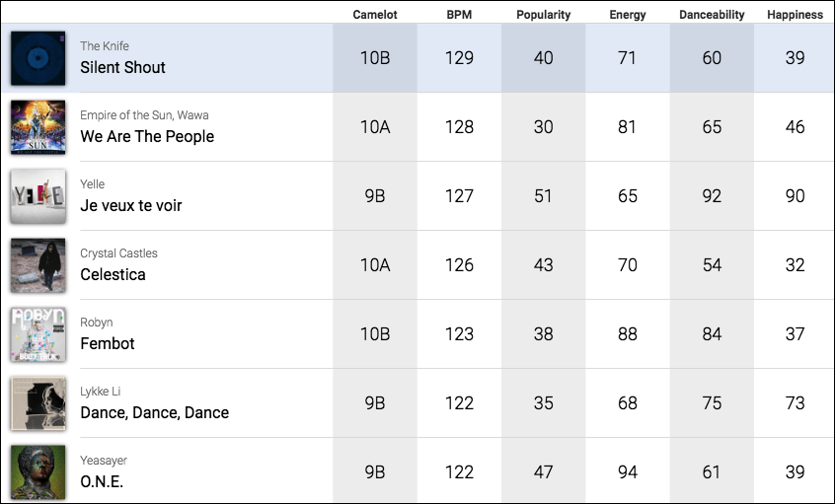Click Yelle album thumbnail
835x504 pixels.
(38, 196)
